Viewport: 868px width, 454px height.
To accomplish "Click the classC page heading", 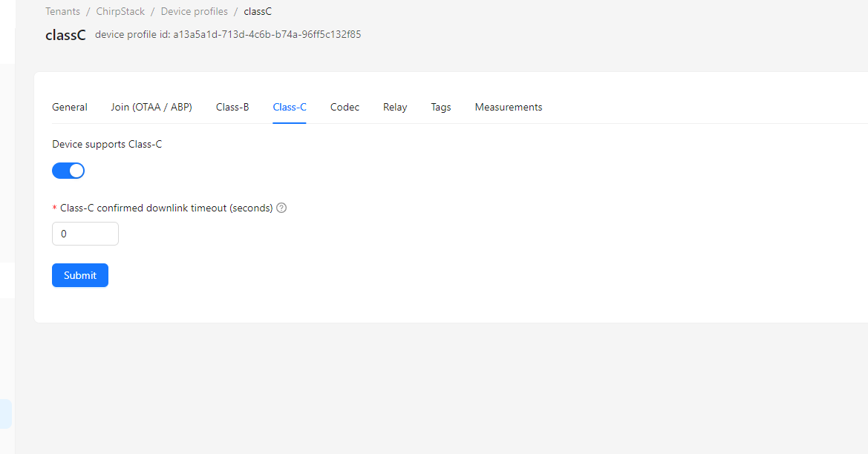I will click(x=65, y=35).
